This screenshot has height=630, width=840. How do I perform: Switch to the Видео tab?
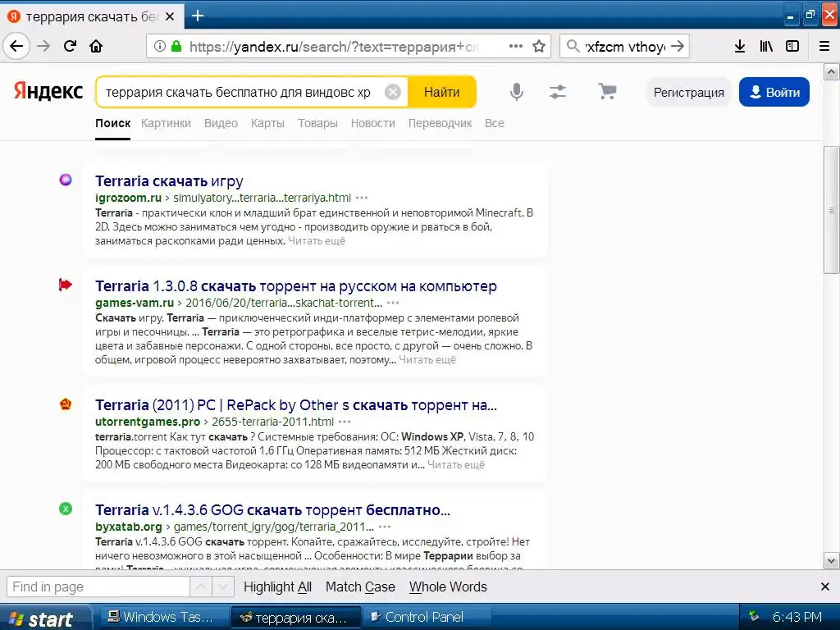(221, 123)
